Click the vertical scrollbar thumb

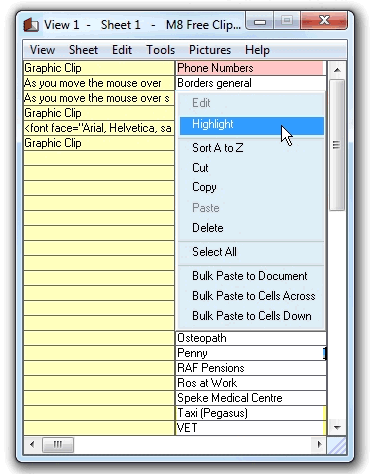click(337, 145)
